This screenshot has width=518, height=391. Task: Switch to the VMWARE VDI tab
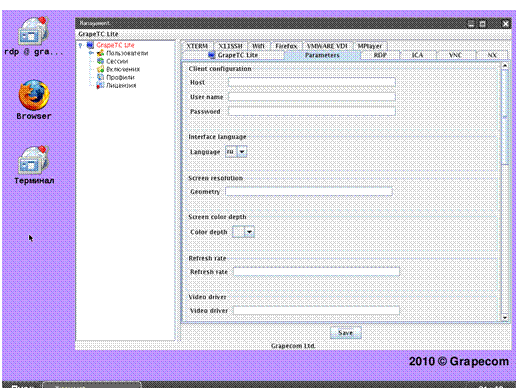[327, 46]
